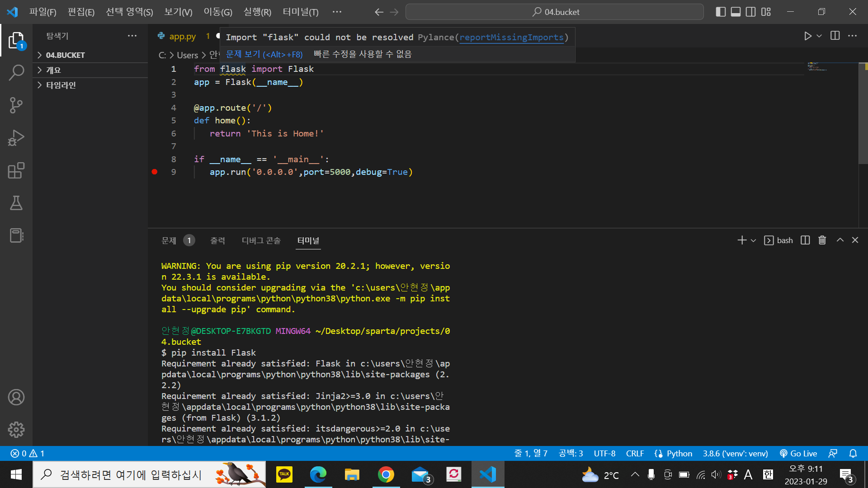The image size is (868, 488).
Task: Open Chrome from the taskbar
Action: pyautogui.click(x=386, y=474)
